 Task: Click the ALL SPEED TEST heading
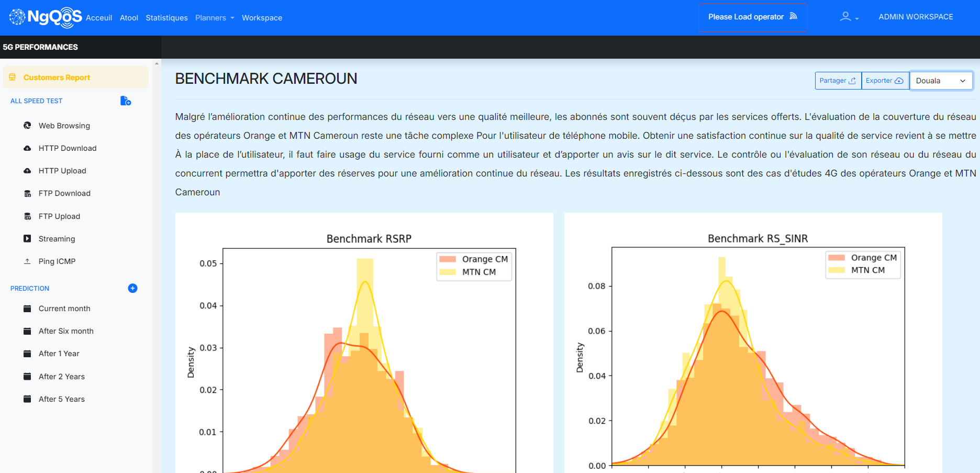point(36,101)
